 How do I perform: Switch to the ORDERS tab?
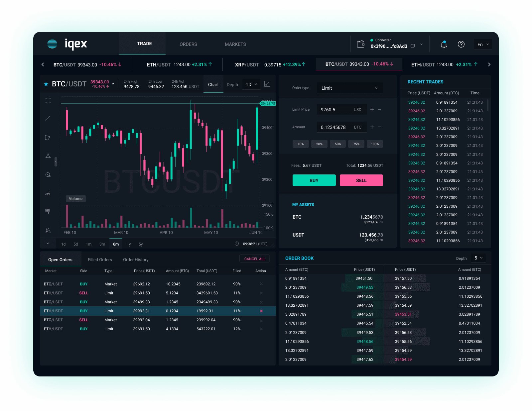[188, 44]
